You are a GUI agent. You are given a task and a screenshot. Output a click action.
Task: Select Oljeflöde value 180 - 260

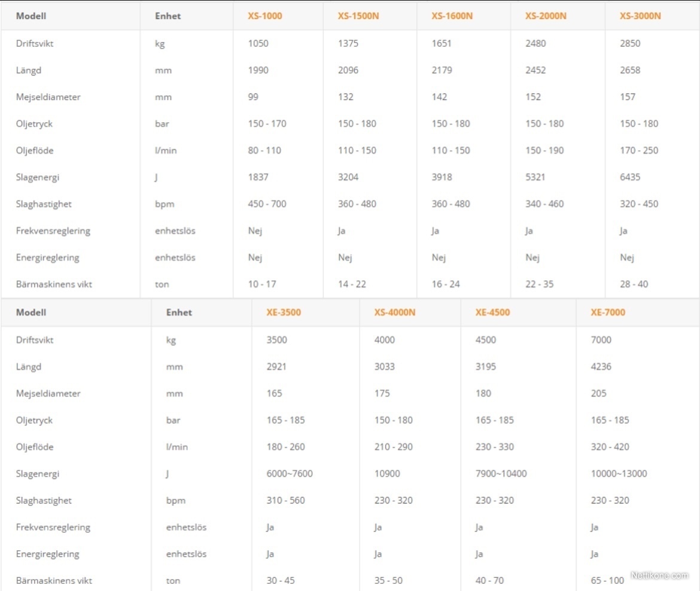(286, 447)
